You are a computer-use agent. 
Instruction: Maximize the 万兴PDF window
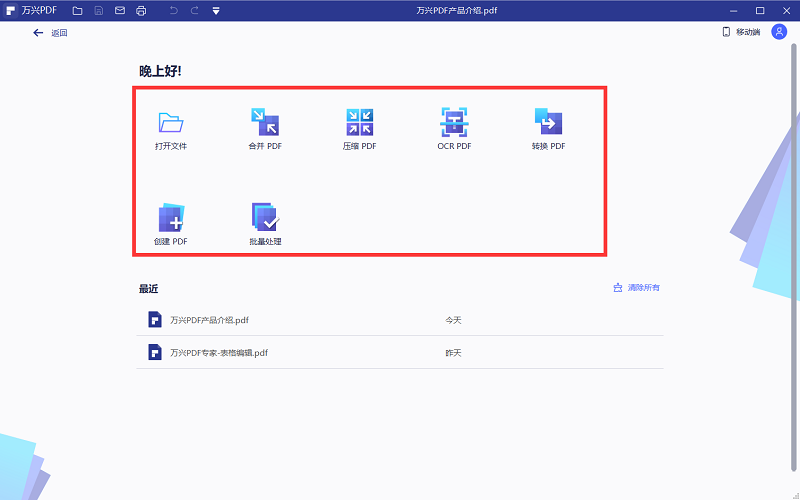(x=760, y=11)
